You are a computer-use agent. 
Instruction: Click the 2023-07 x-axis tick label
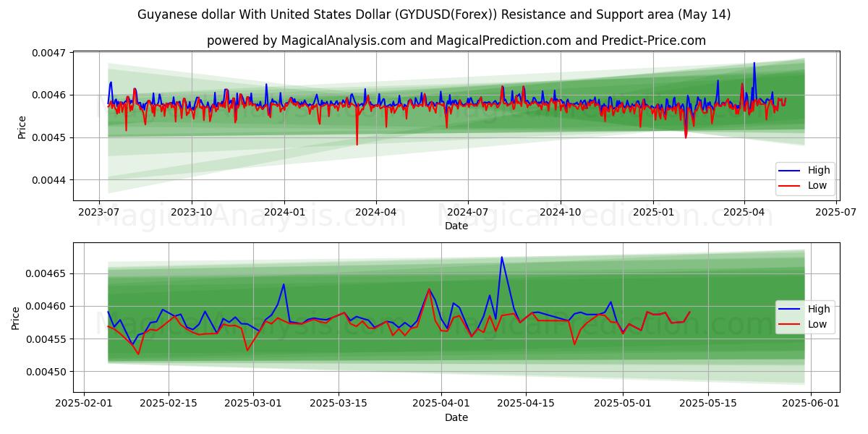coord(99,213)
